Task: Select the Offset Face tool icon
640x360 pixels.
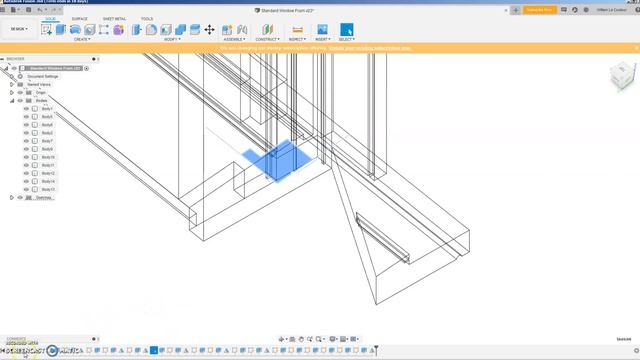Action: pos(195,29)
